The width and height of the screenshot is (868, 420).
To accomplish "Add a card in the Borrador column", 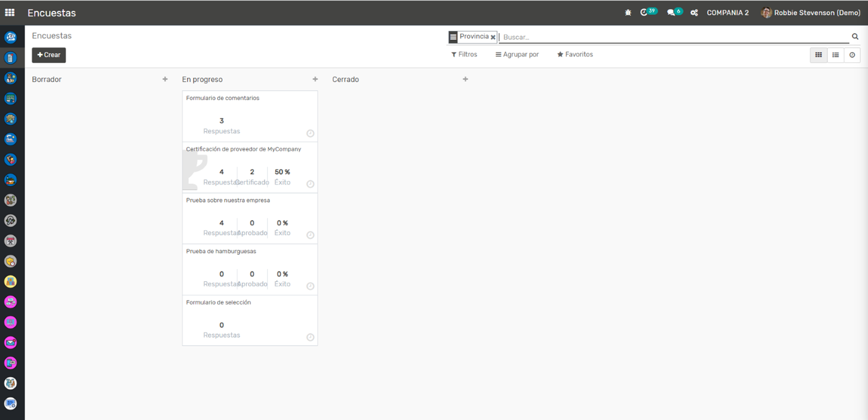I will [165, 79].
